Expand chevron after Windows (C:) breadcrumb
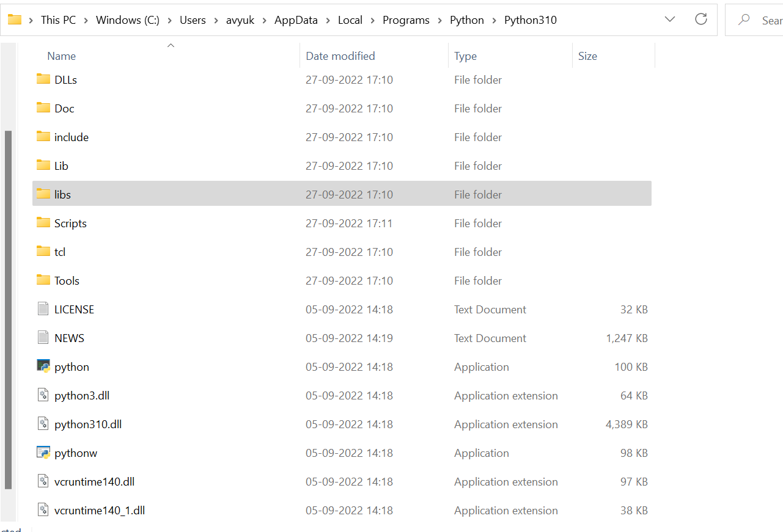 click(x=170, y=20)
